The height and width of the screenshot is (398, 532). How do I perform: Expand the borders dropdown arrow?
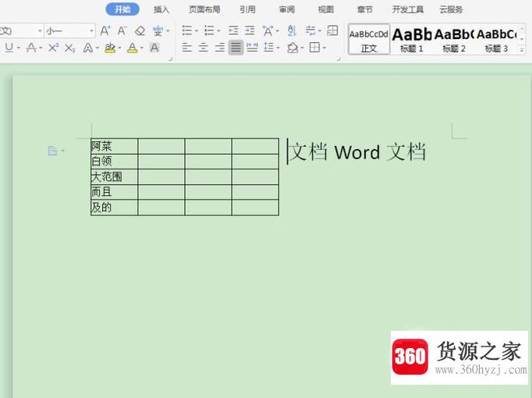tap(325, 48)
